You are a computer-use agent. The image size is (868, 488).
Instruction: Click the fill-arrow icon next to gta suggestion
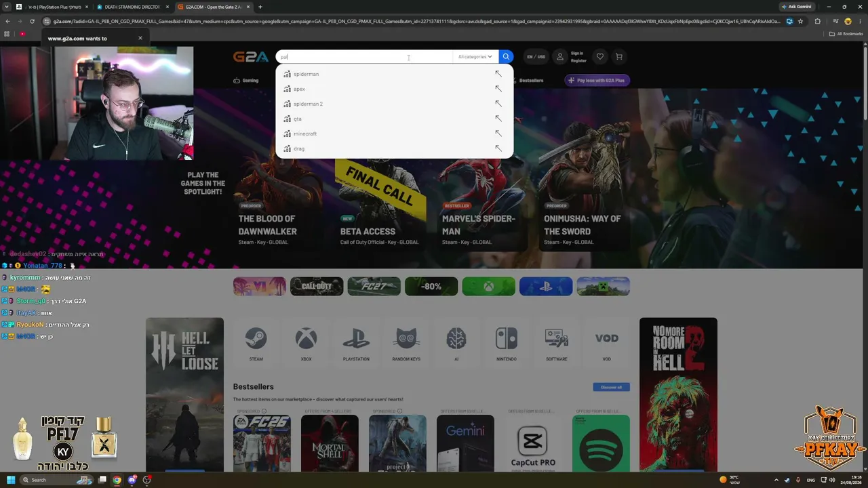(498, 119)
